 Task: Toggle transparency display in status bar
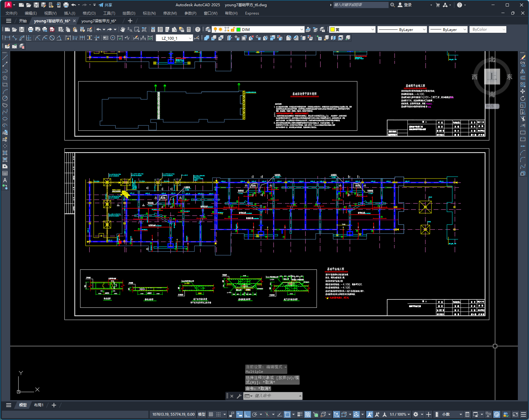tap(307, 414)
